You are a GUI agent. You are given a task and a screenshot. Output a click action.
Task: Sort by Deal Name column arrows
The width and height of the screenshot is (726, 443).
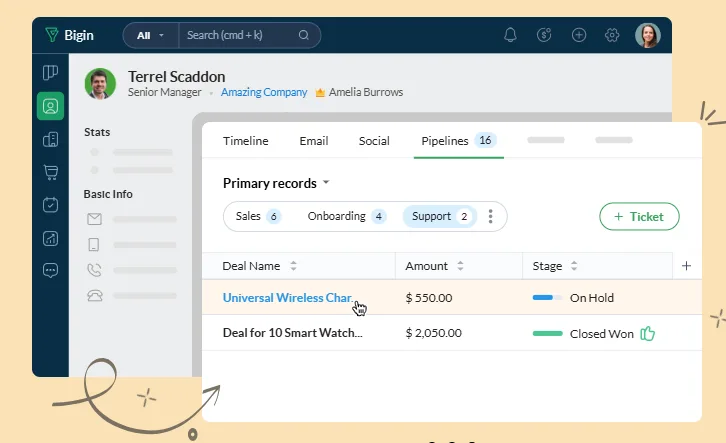coord(293,266)
